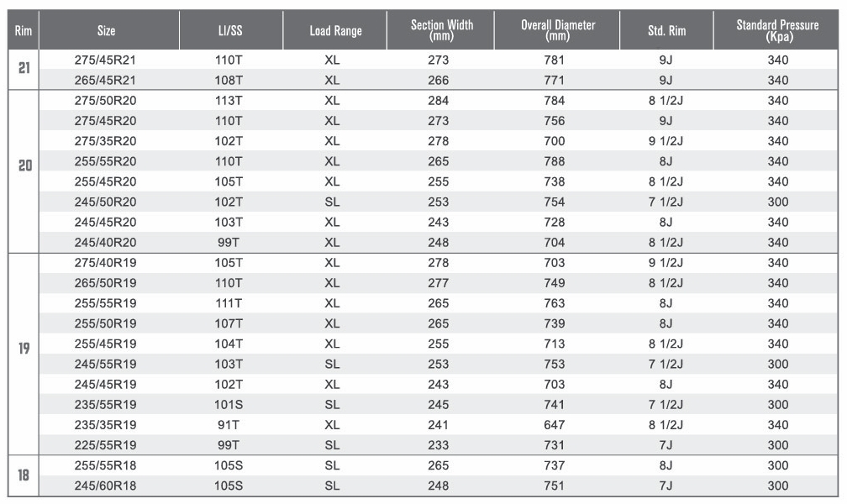This screenshot has width=847, height=504.
Task: Click the Section Width (mm) header
Action: (441, 30)
